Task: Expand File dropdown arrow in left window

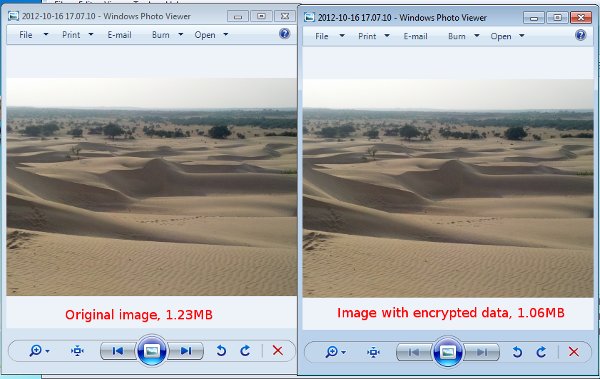Action: pos(46,34)
